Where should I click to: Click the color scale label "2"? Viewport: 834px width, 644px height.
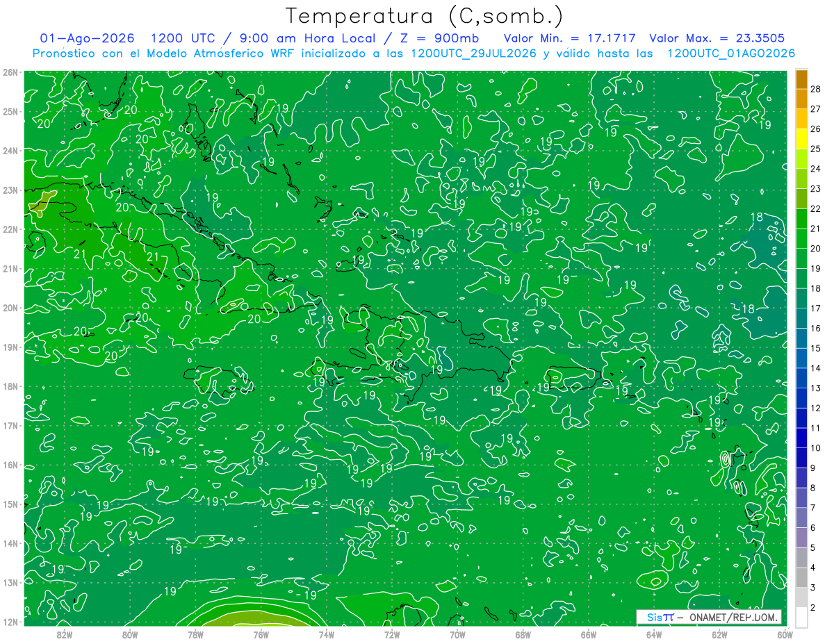coord(812,608)
